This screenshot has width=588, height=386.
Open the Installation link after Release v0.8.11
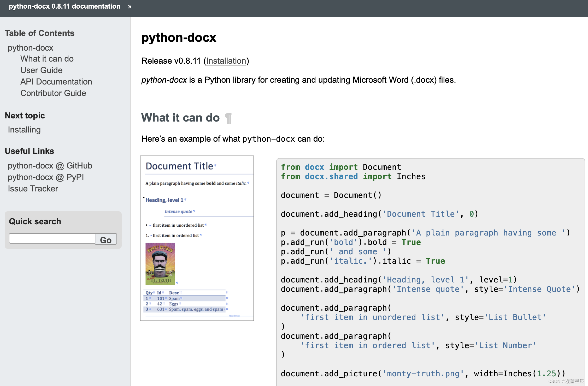pos(226,61)
